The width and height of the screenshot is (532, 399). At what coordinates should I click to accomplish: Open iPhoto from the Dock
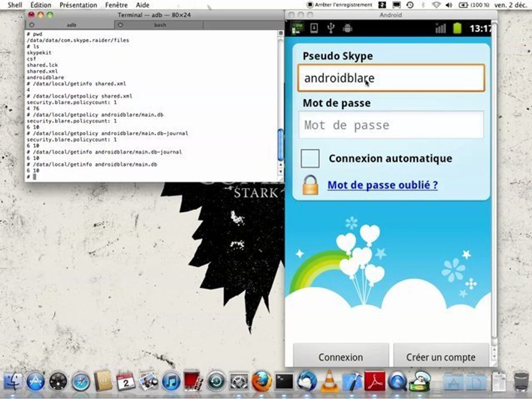(x=149, y=381)
